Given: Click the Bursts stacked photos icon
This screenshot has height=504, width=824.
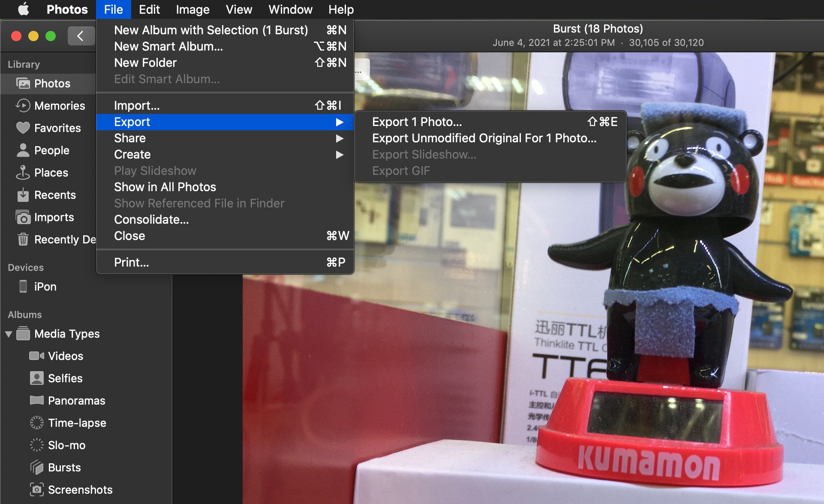Looking at the screenshot, I should 37,467.
